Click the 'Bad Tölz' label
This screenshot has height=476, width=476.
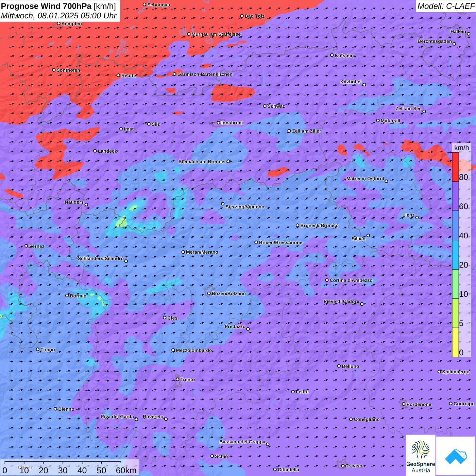[x=255, y=16]
